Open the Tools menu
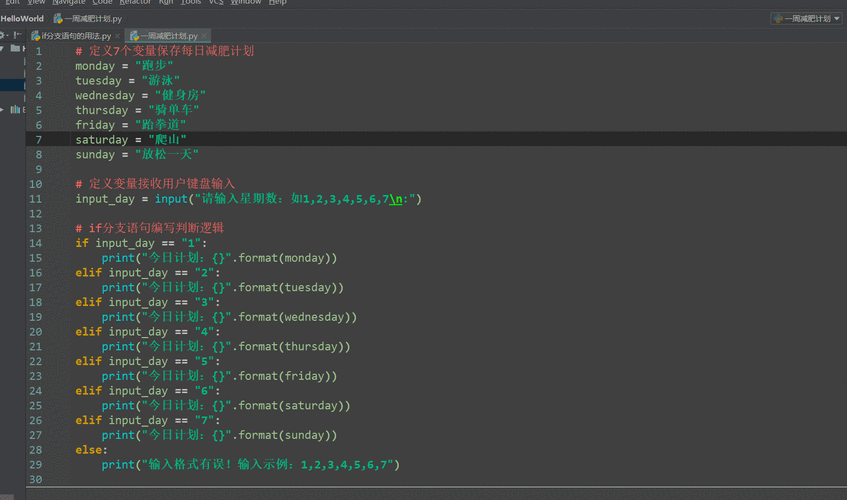Image resolution: width=847 pixels, height=500 pixels. coord(191,2)
